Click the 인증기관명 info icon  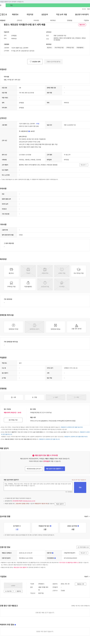[x=53, y=553]
